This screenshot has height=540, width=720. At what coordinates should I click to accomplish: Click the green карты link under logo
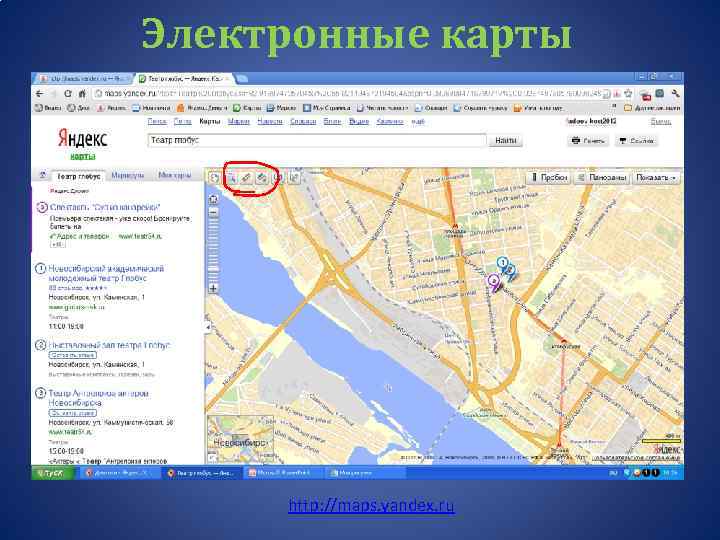pos(83,157)
